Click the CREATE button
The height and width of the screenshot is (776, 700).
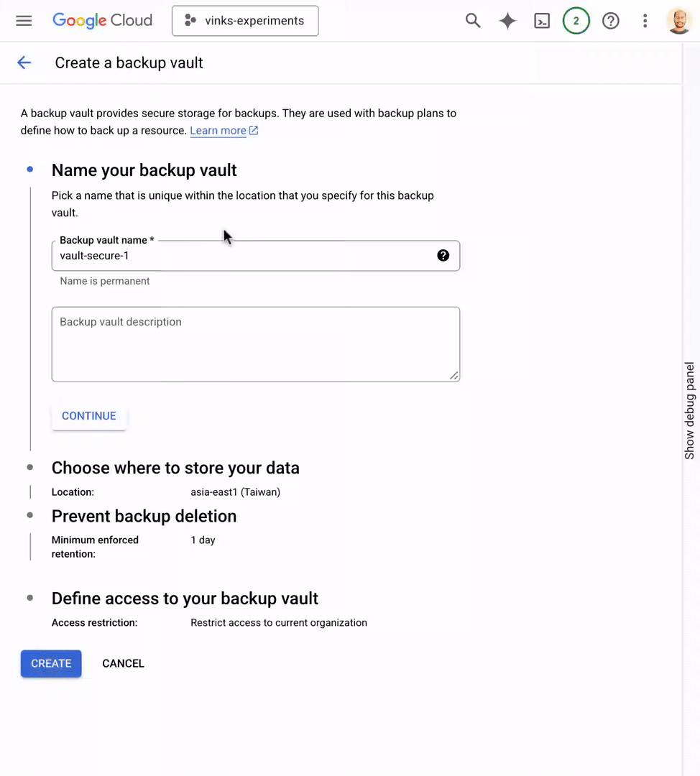[x=51, y=663]
